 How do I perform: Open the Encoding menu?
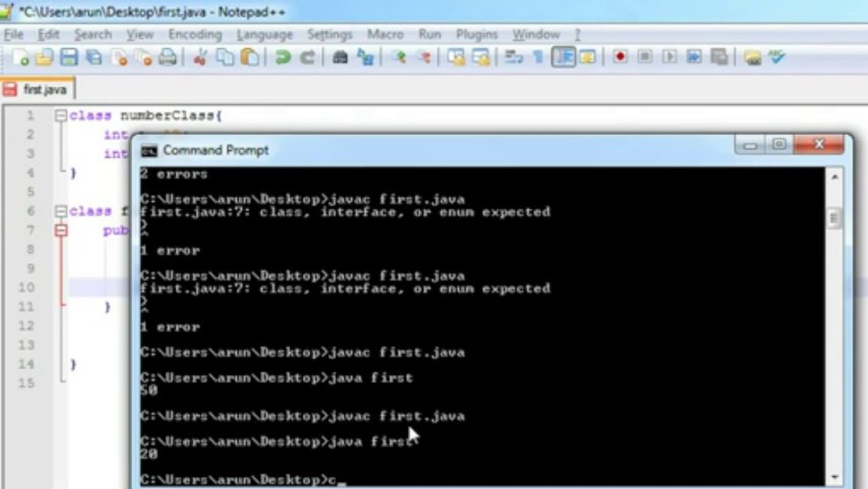(x=195, y=35)
